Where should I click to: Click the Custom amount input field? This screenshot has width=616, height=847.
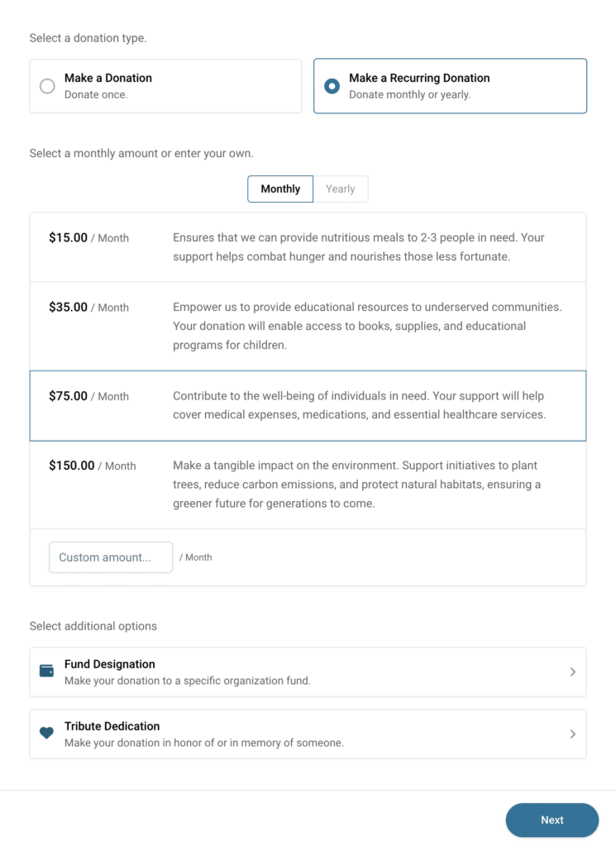(110, 557)
